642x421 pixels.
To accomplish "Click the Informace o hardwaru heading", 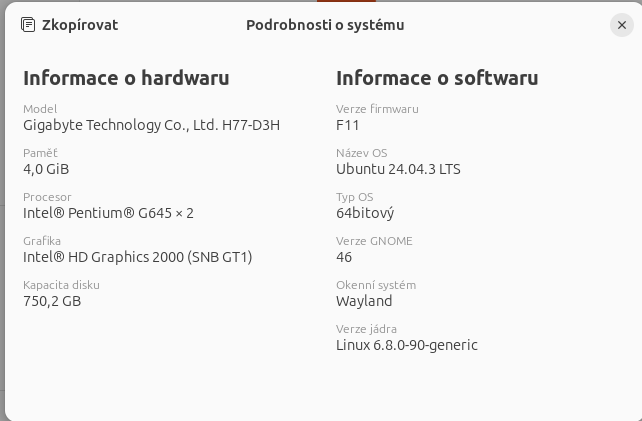I will [126, 78].
